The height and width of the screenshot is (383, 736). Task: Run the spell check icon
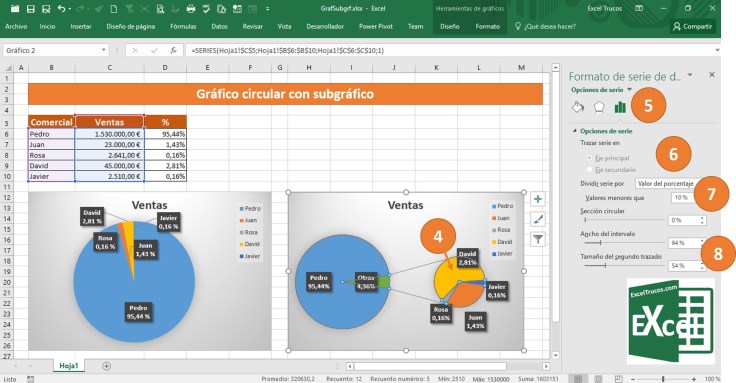pyautogui.click(x=206, y=8)
